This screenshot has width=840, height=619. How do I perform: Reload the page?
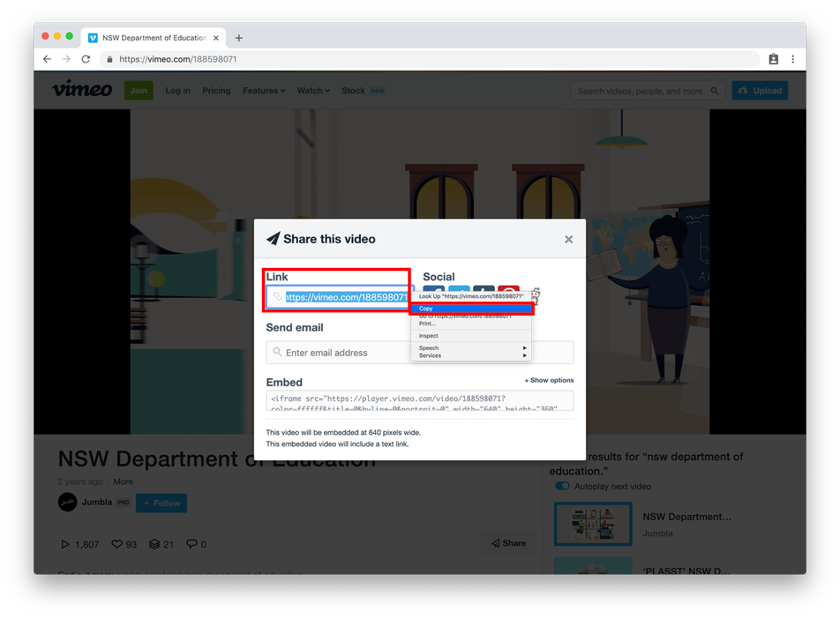tap(85, 59)
